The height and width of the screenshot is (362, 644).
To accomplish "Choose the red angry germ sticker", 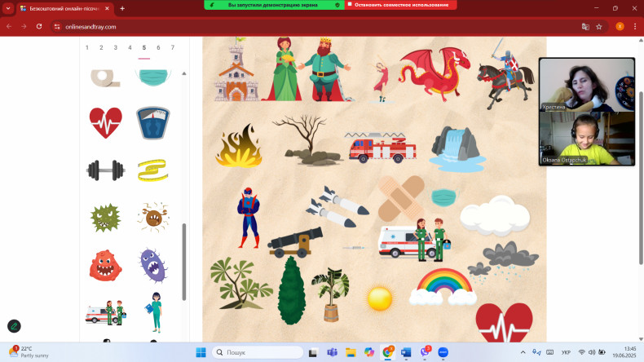I will pyautogui.click(x=106, y=265).
